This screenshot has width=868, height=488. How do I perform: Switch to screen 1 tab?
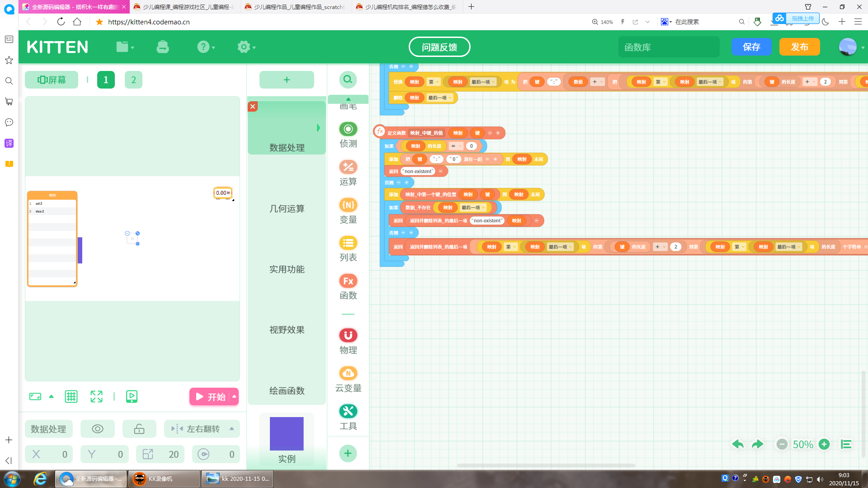pyautogui.click(x=106, y=80)
